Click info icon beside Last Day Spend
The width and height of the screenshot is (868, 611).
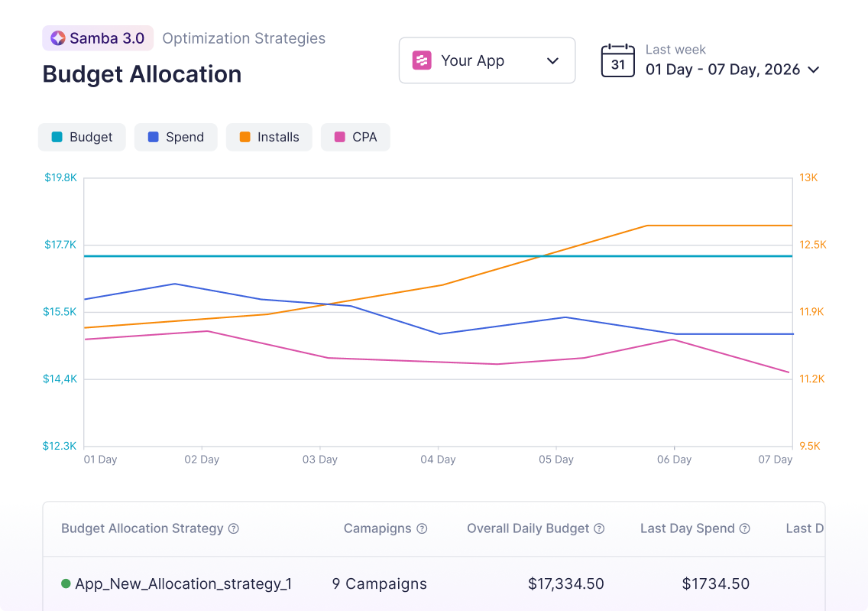(x=745, y=528)
